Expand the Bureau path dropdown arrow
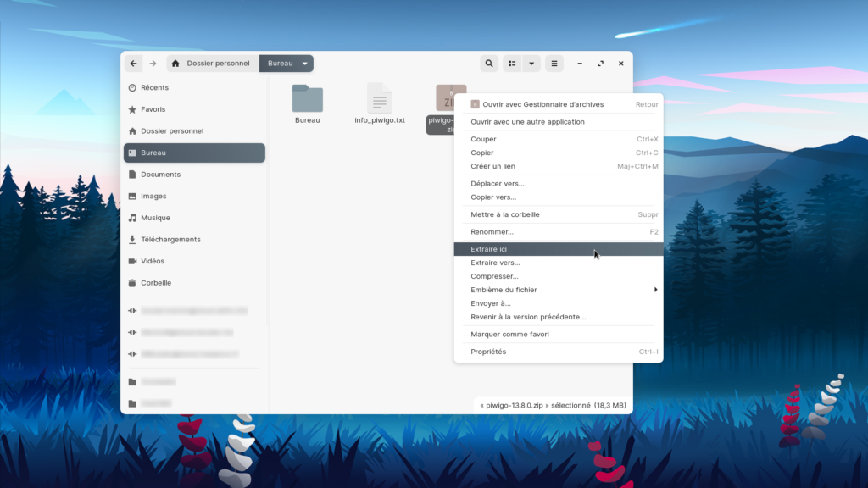868x488 pixels. pos(305,64)
